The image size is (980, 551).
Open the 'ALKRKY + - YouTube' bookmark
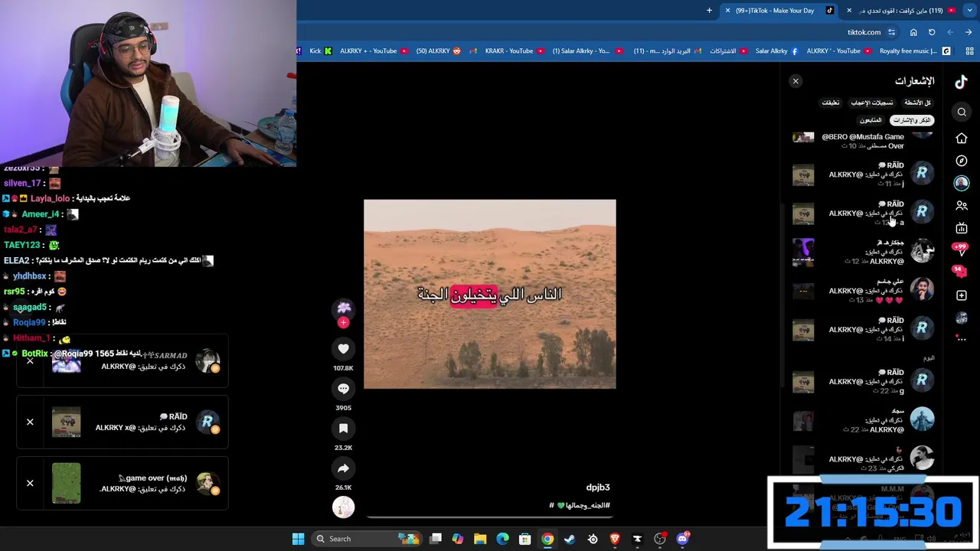coord(374,51)
